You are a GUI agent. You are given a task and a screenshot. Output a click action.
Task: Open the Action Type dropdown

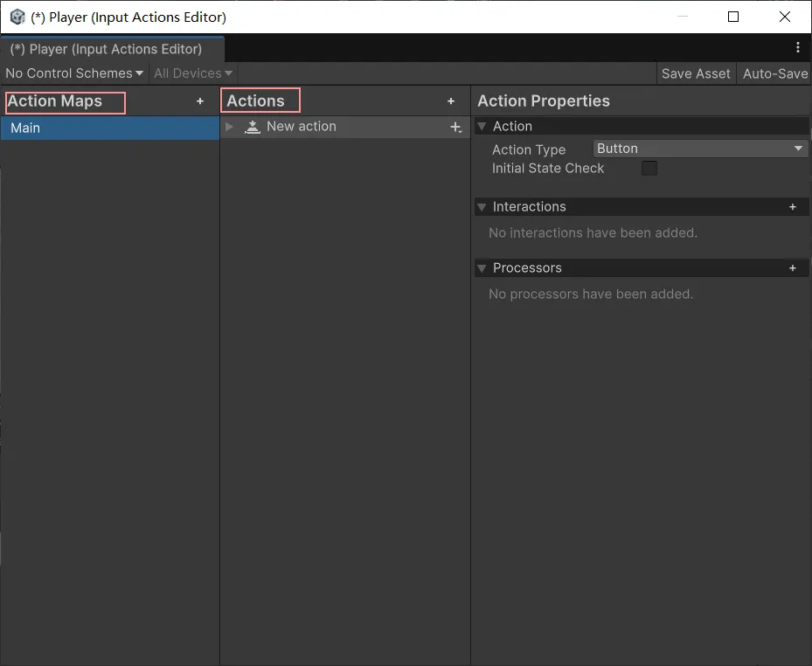pos(699,149)
